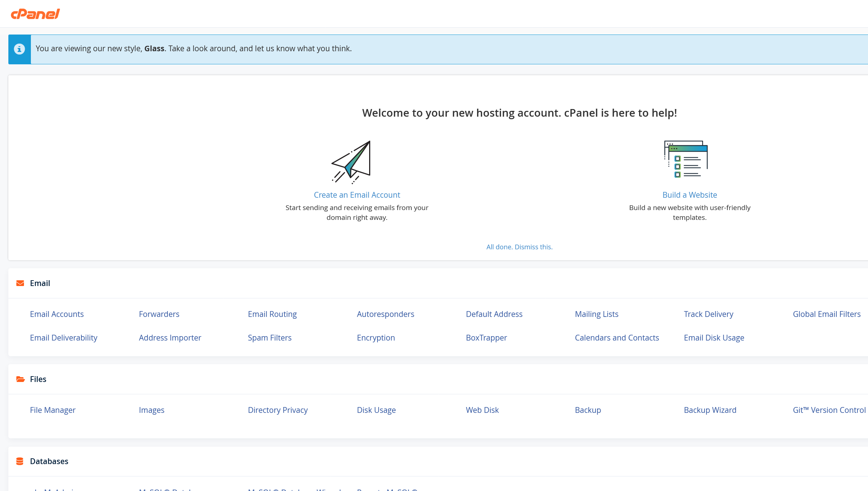The height and width of the screenshot is (491, 868).
Task: Open Email Accounts
Action: [x=57, y=314]
